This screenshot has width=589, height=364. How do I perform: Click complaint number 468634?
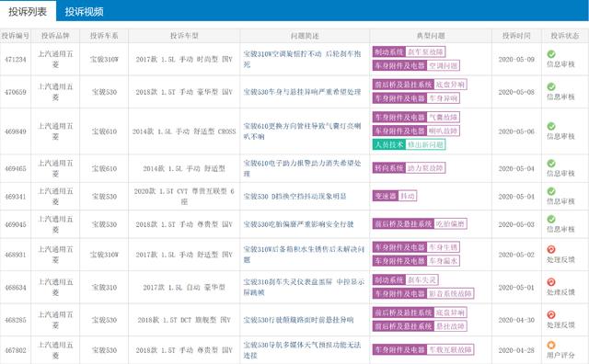click(x=16, y=288)
